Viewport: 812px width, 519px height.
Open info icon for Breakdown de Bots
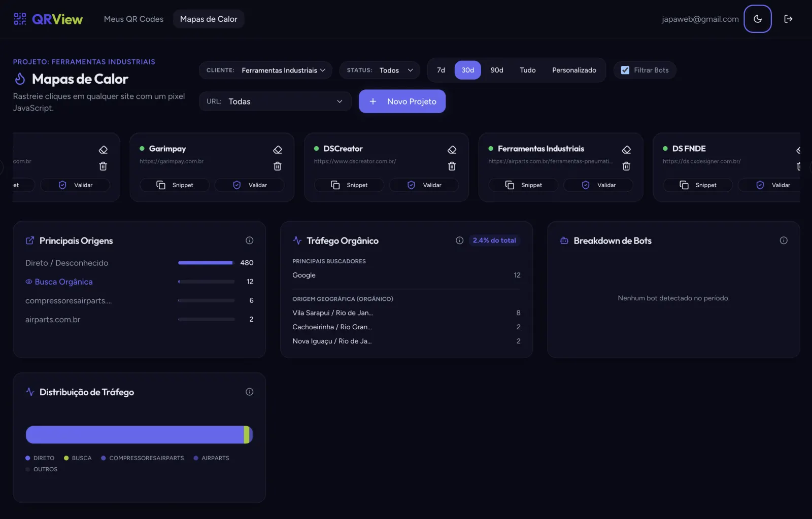click(784, 240)
